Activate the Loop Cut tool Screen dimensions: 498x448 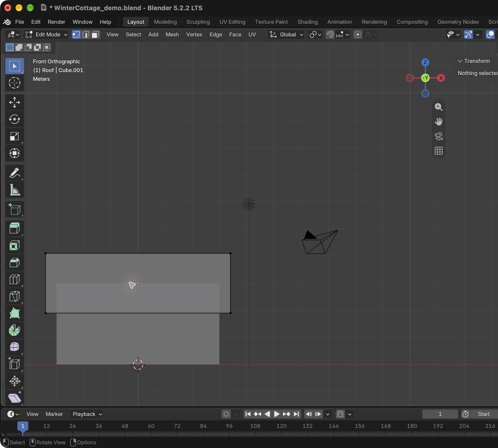coord(15,279)
